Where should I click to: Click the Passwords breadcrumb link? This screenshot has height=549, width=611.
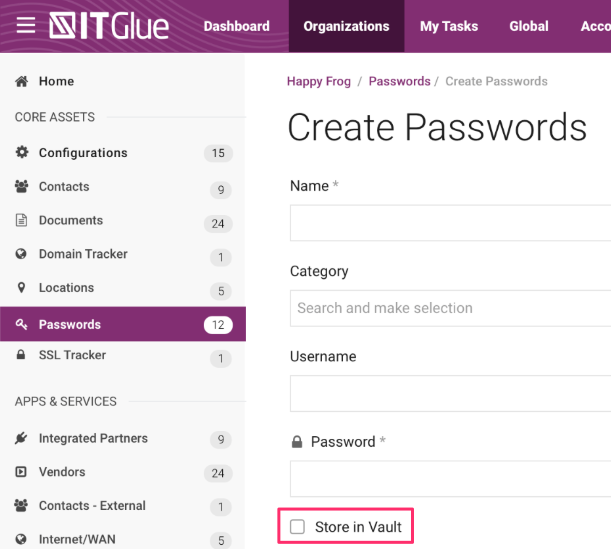[x=399, y=81]
